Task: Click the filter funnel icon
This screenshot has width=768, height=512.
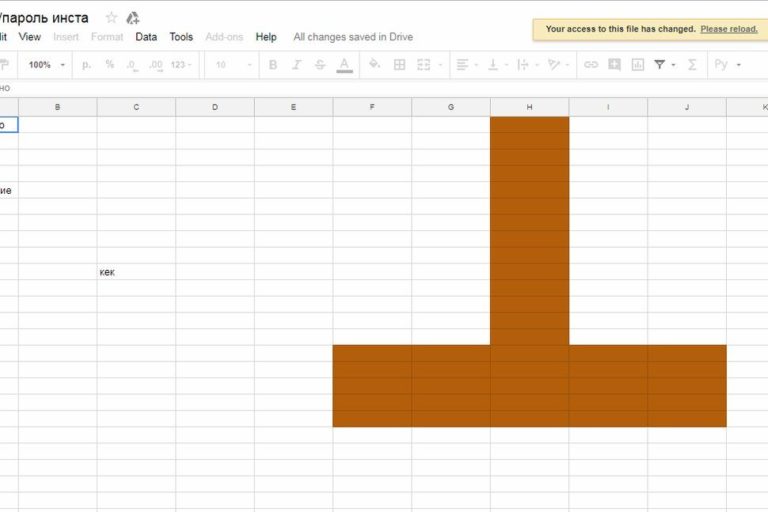Action: (x=659, y=65)
